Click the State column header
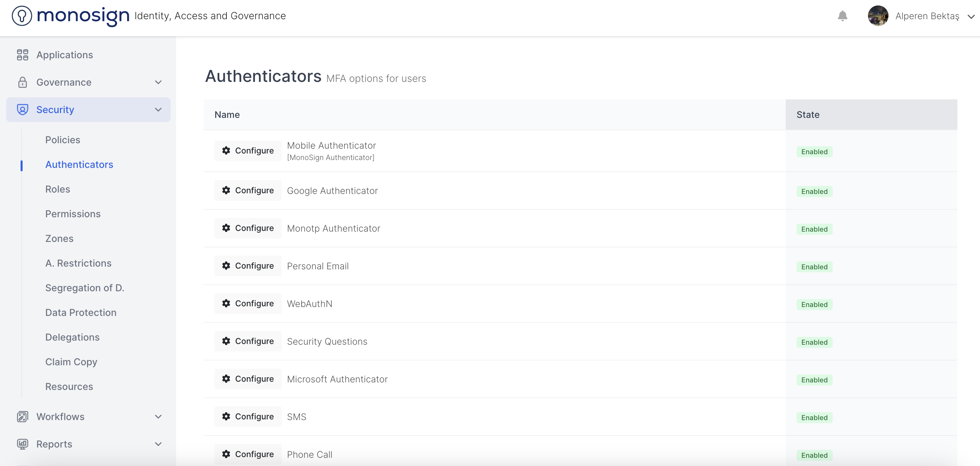980x466 pixels. pyautogui.click(x=808, y=114)
